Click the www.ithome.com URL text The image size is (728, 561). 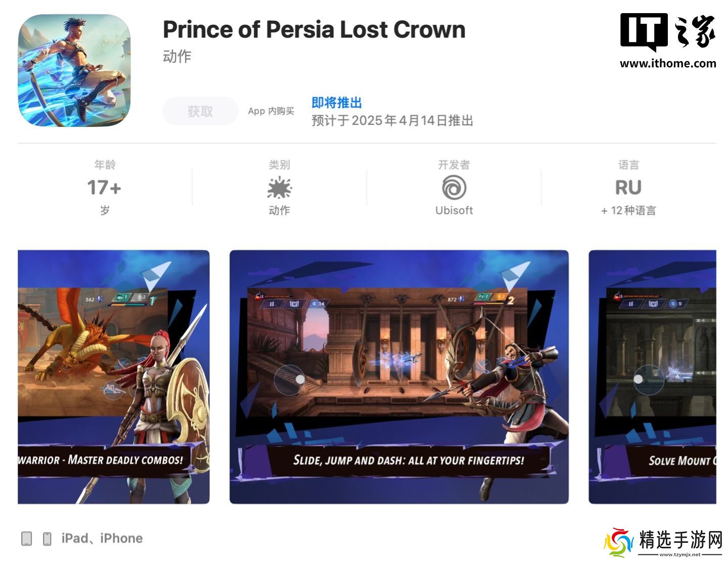[668, 64]
